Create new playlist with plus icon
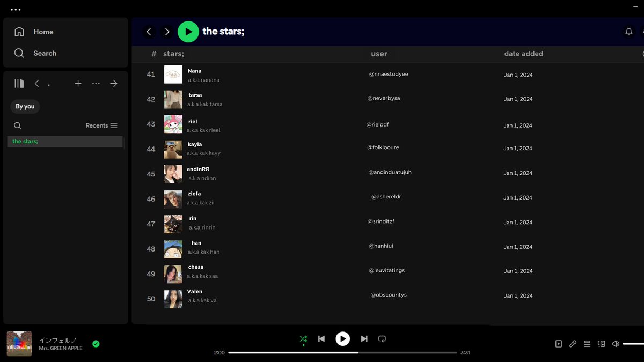Screen dimensions: 644x362 78,83
